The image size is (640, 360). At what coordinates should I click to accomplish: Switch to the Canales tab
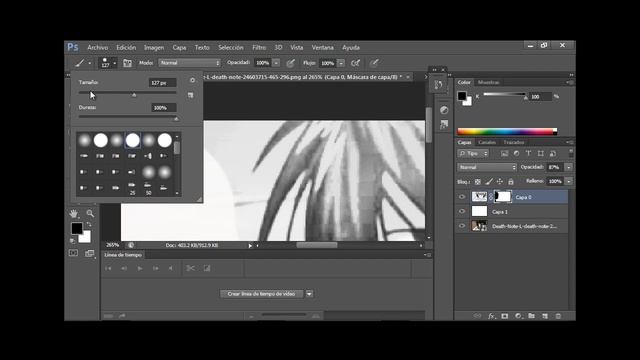pyautogui.click(x=487, y=142)
